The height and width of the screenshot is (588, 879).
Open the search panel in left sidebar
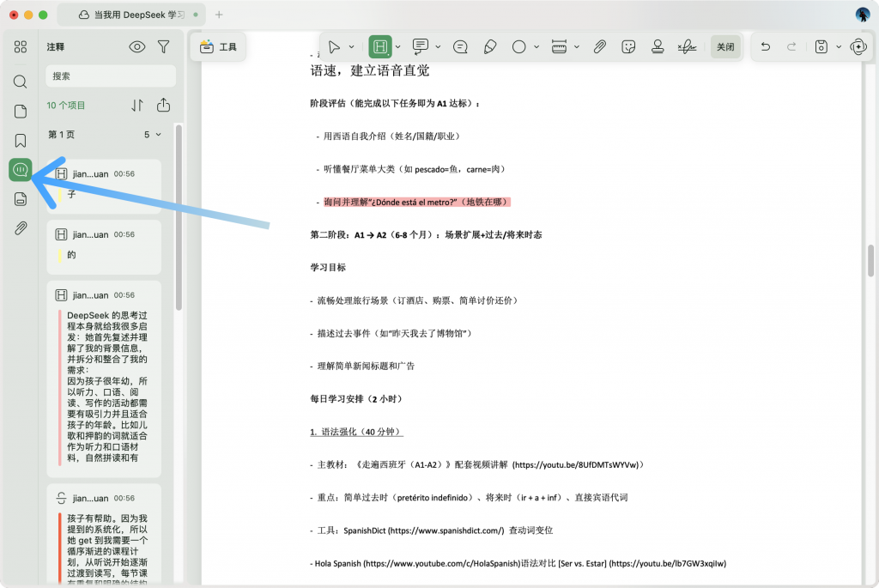(x=21, y=82)
